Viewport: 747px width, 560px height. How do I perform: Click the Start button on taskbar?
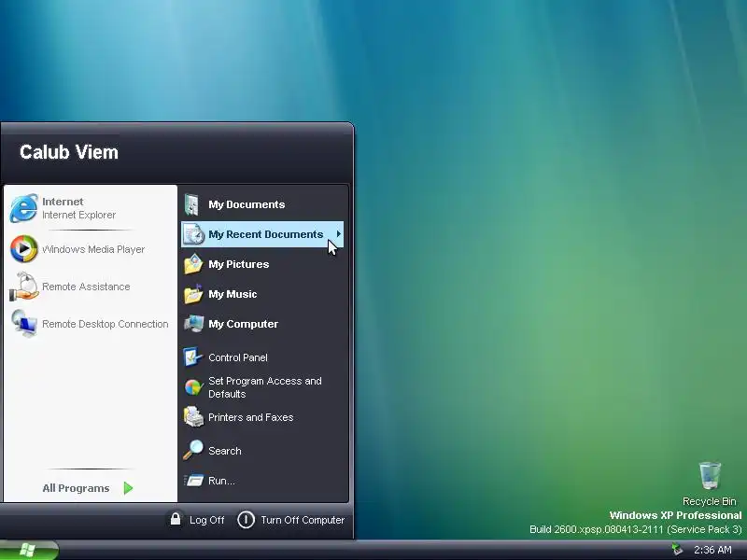pos(30,550)
